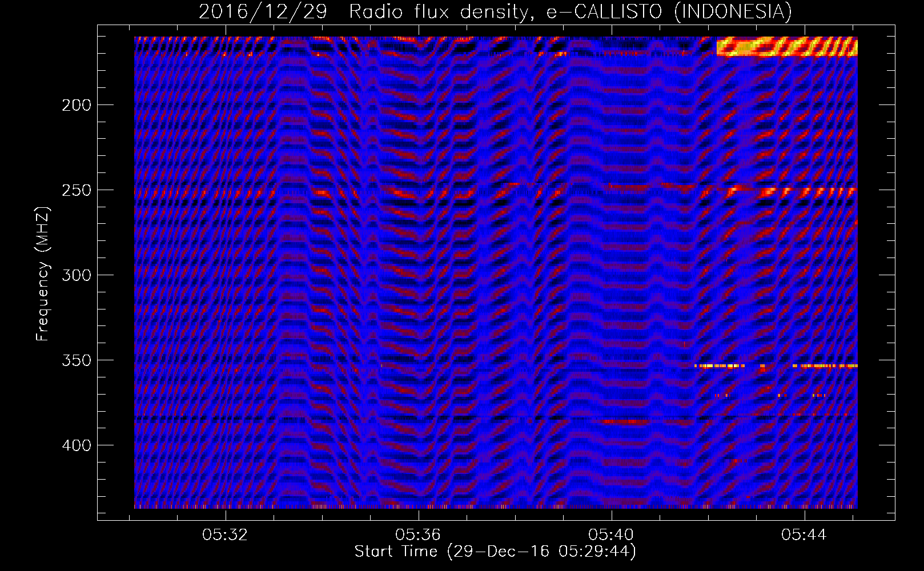Click the 400 frequency tick label
The image size is (924, 571).
[77, 445]
